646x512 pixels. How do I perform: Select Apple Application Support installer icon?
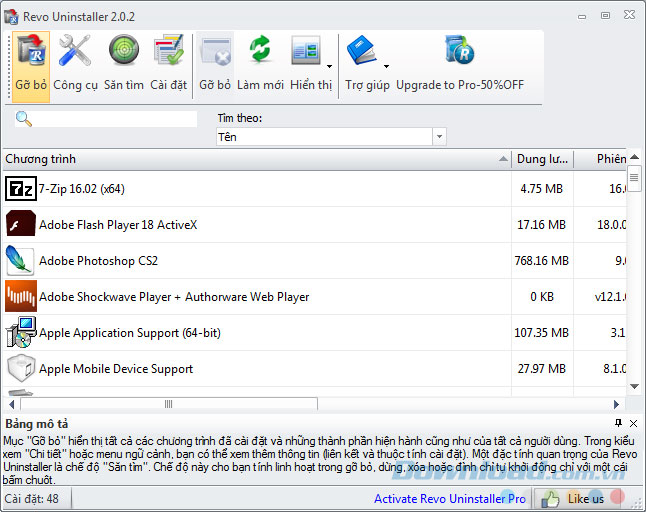[x=21, y=332]
